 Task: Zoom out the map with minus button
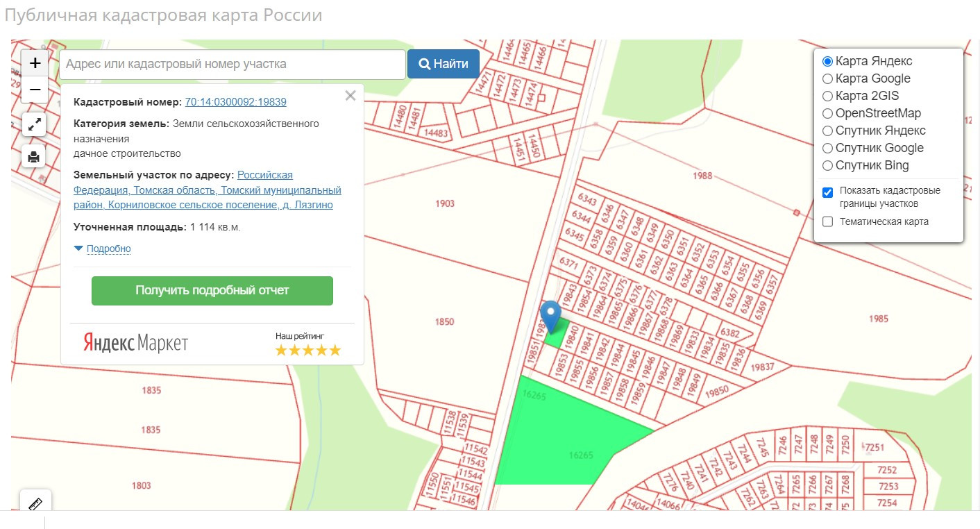(x=35, y=90)
